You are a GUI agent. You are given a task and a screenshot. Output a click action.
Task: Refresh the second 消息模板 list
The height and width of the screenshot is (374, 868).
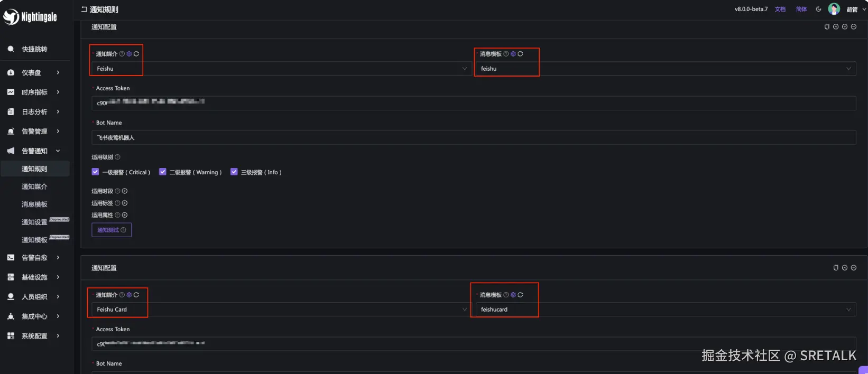click(520, 295)
